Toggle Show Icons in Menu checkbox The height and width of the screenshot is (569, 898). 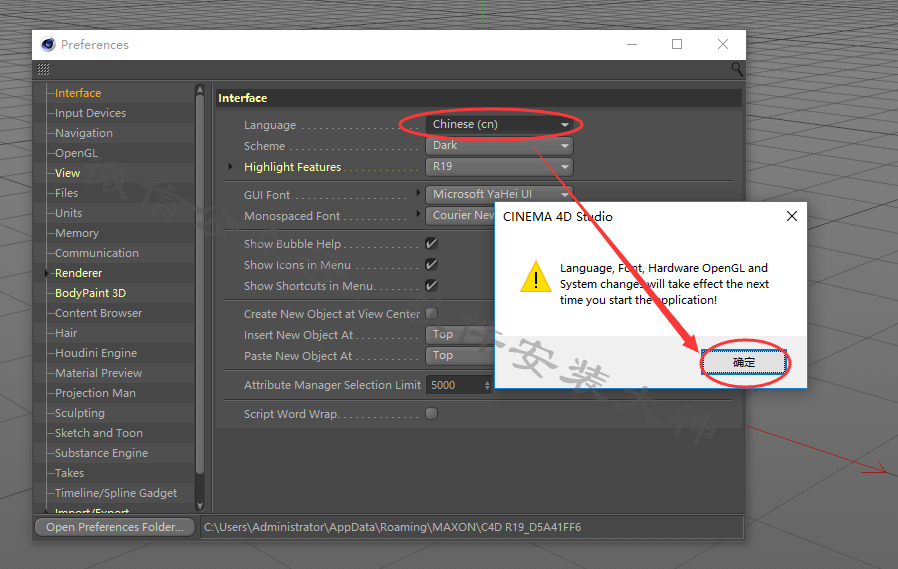(x=431, y=264)
